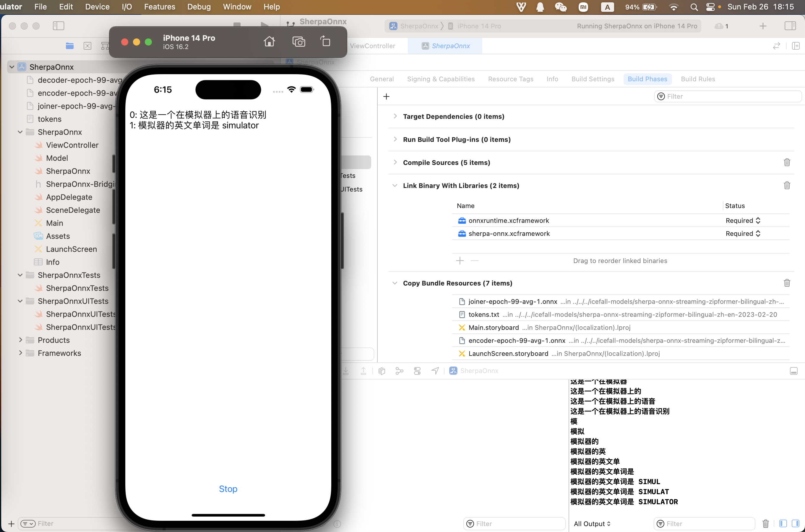The width and height of the screenshot is (805, 532).
Task: Open the Device menu in Simulator
Action: pos(97,7)
